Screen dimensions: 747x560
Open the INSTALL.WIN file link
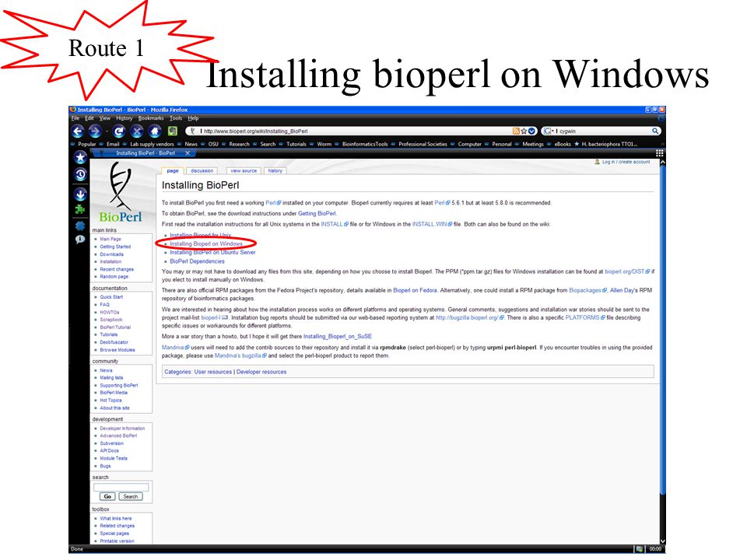[432, 224]
